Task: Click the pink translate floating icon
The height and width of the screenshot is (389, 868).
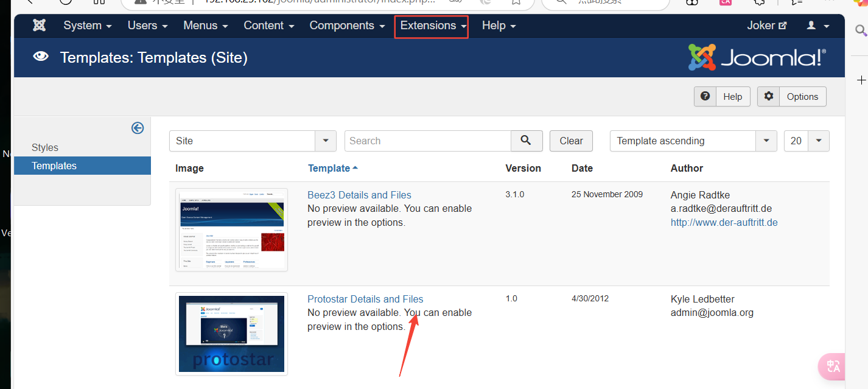Action: click(832, 366)
